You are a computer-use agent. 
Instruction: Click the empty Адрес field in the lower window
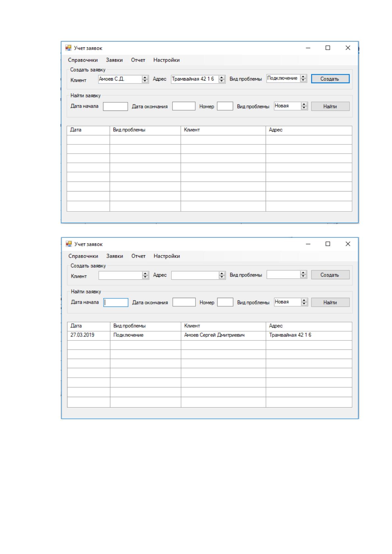tap(195, 275)
